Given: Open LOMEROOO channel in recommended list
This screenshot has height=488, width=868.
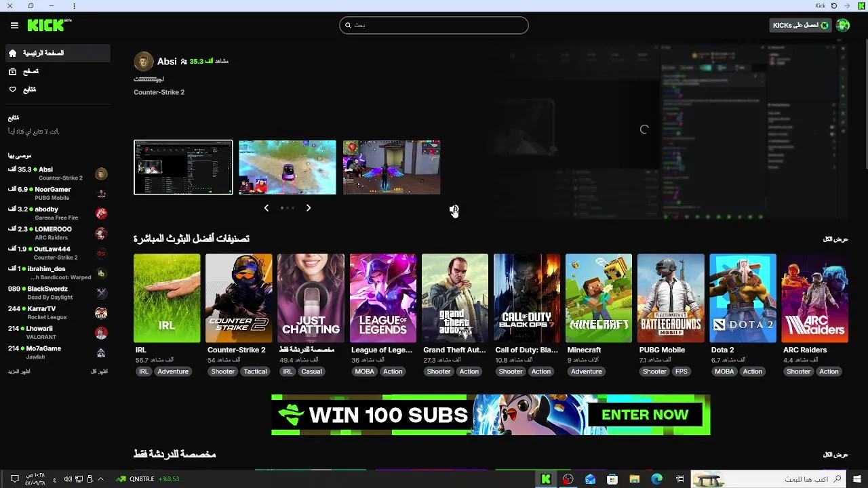Looking at the screenshot, I should point(58,233).
